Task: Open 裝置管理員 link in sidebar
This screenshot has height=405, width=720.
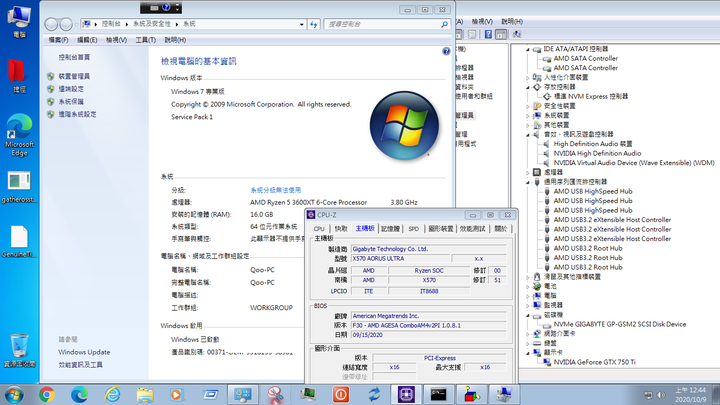Action: [74, 76]
